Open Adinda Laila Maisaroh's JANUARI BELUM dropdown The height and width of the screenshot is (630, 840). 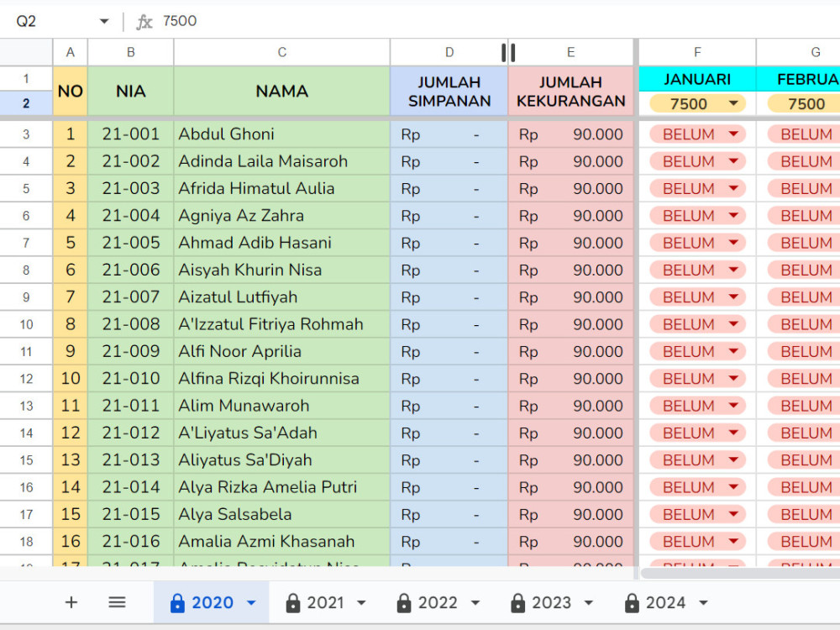click(697, 161)
